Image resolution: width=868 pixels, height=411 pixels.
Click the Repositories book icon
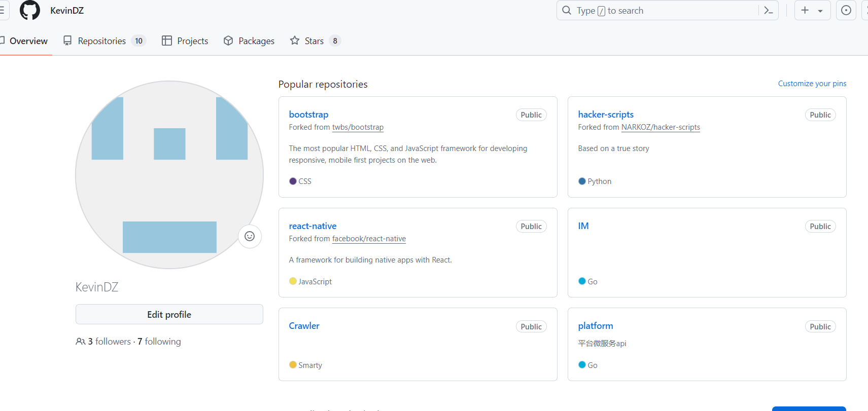67,41
